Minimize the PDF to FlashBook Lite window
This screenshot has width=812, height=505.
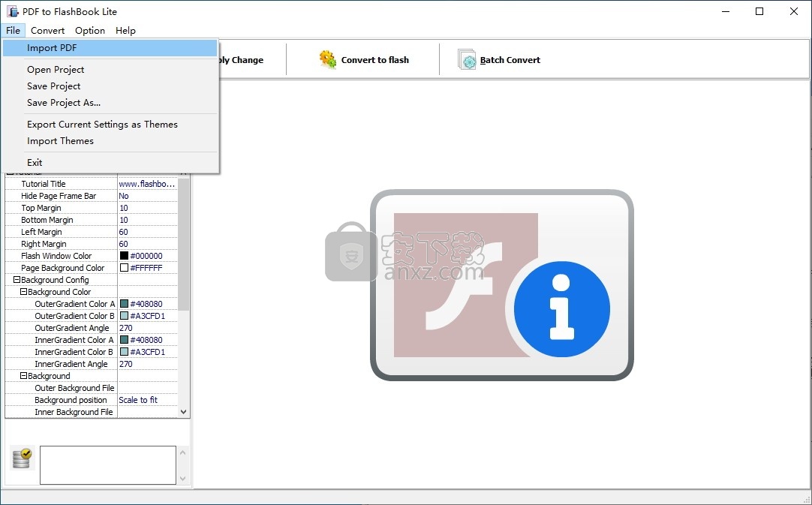726,11
